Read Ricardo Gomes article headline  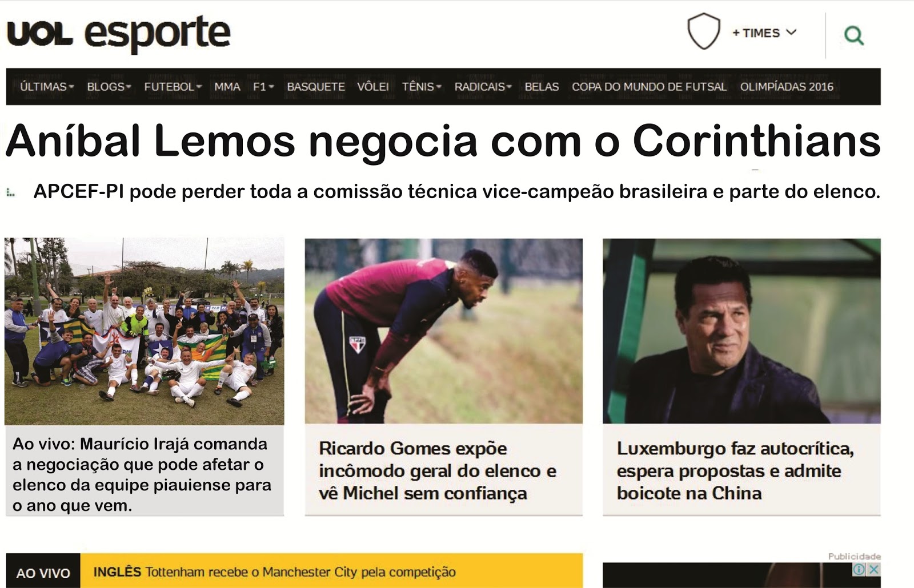point(438,471)
